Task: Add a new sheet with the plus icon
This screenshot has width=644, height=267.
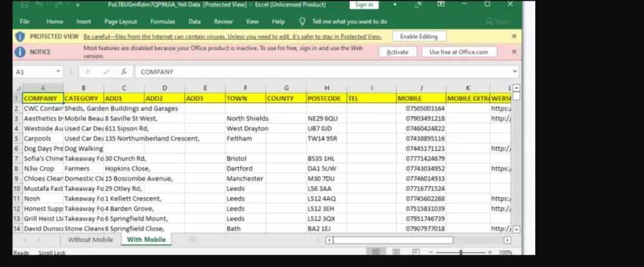Action: [x=192, y=240]
